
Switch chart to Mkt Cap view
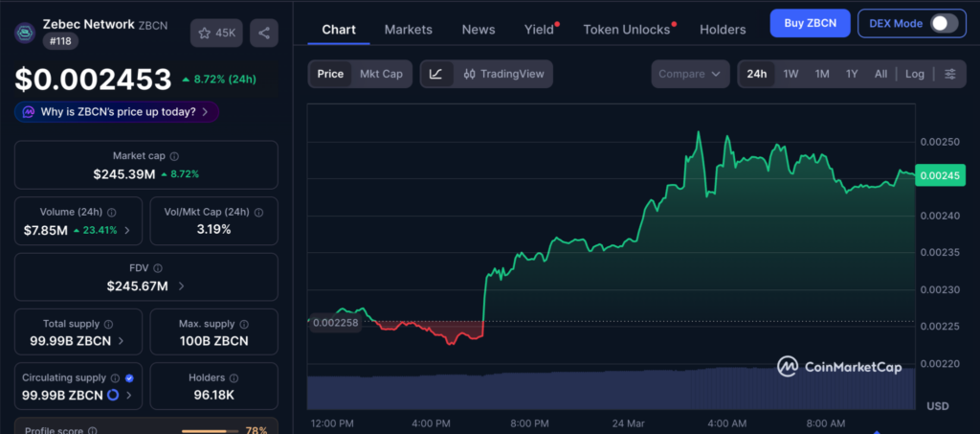click(x=380, y=74)
